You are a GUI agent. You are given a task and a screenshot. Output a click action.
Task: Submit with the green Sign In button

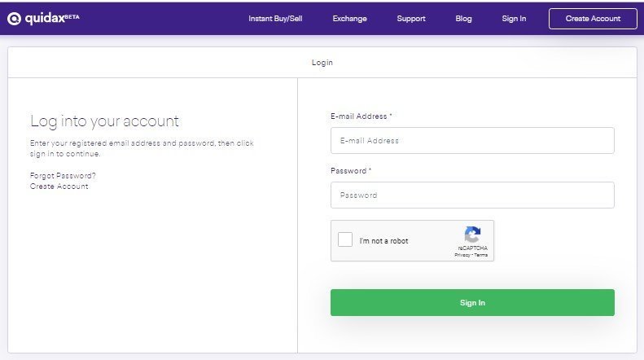pyautogui.click(x=472, y=302)
